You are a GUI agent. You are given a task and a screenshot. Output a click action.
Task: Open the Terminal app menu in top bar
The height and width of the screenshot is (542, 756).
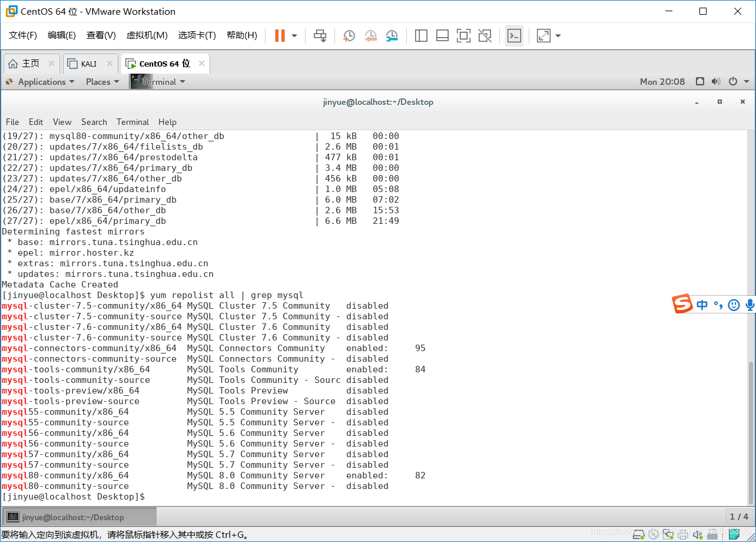158,82
